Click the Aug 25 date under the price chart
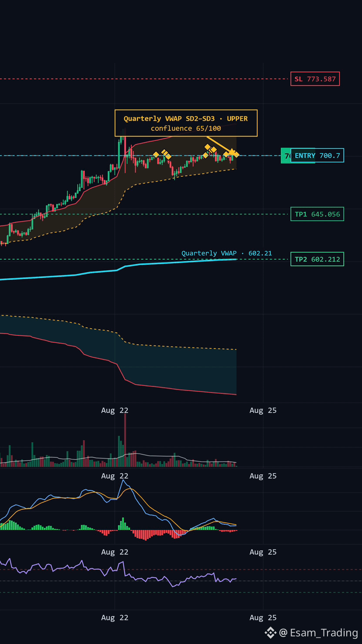The height and width of the screenshot is (644, 362). 263,410
